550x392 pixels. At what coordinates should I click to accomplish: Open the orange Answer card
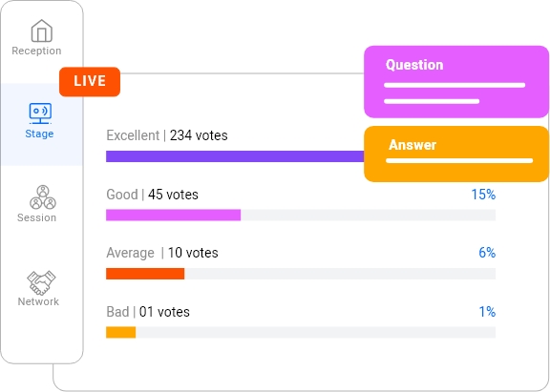tap(456, 154)
